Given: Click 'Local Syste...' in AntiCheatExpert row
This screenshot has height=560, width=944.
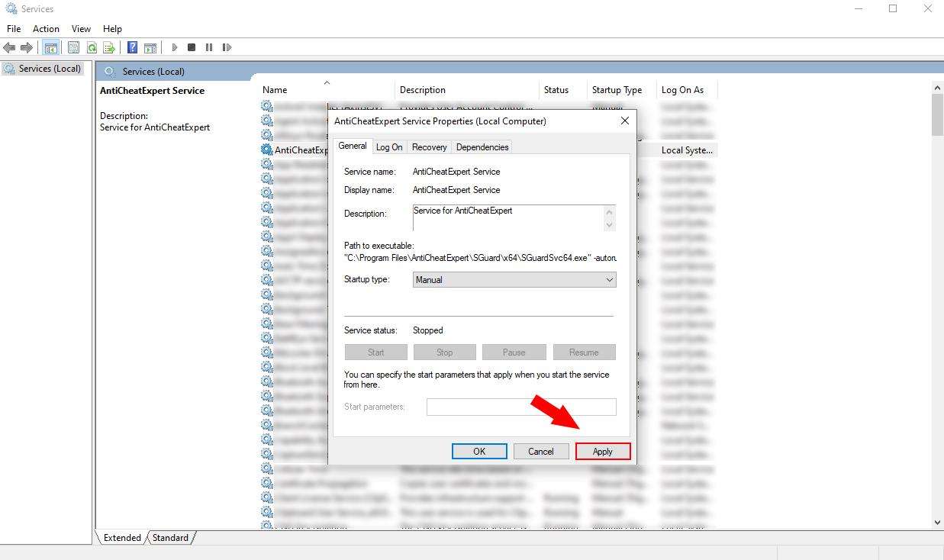Looking at the screenshot, I should coord(687,150).
